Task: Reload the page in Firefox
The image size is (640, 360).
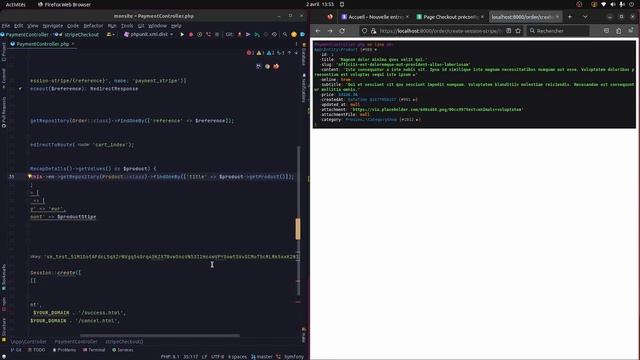Action: pos(342,31)
